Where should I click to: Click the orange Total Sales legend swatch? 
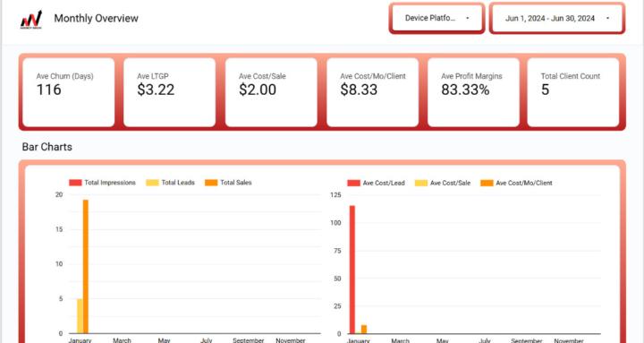click(x=211, y=183)
